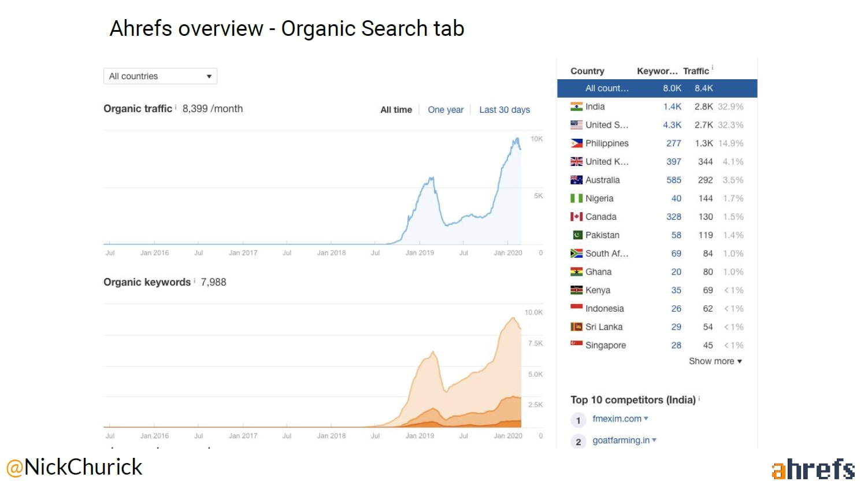Select the All time range
Screen dimensions: 868x485
point(396,110)
